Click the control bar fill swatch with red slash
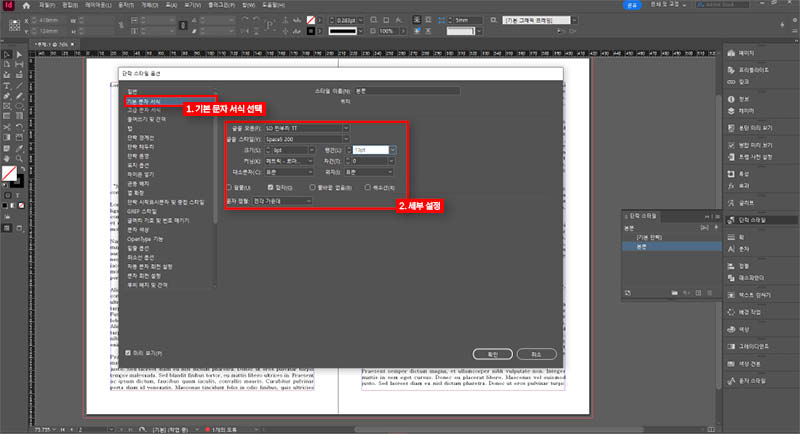This screenshot has height=434, width=800. [311, 20]
